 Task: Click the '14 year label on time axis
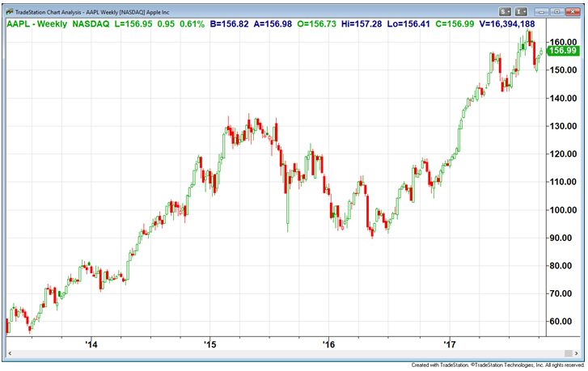click(x=91, y=344)
